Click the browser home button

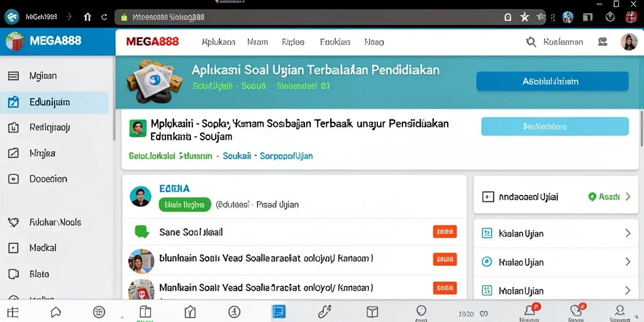tap(87, 17)
